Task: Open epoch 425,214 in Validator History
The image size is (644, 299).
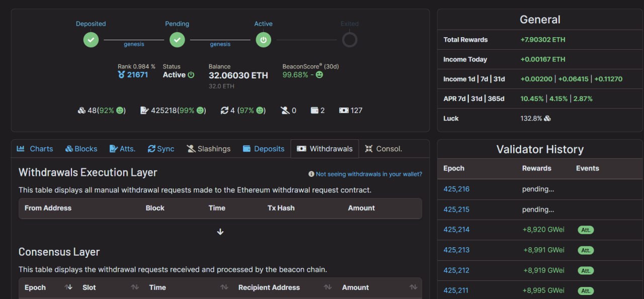Action: 456,230
